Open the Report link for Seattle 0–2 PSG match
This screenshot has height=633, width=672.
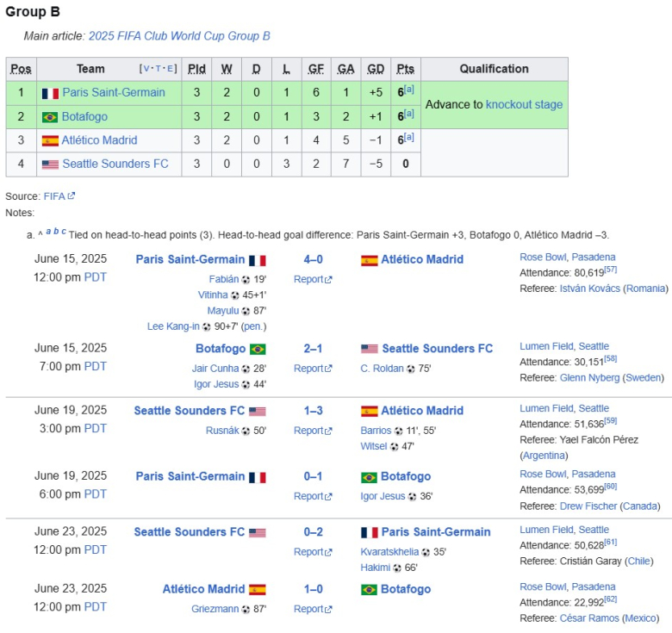(x=313, y=552)
